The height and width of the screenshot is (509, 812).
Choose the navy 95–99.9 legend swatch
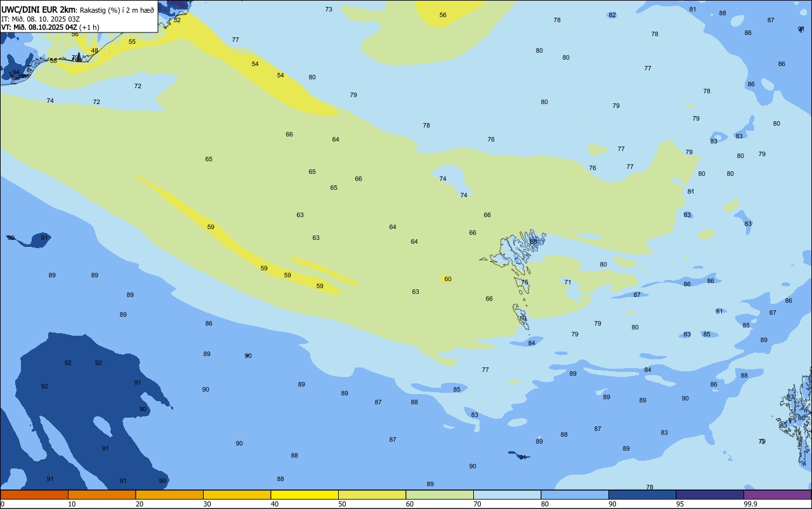[710, 494]
